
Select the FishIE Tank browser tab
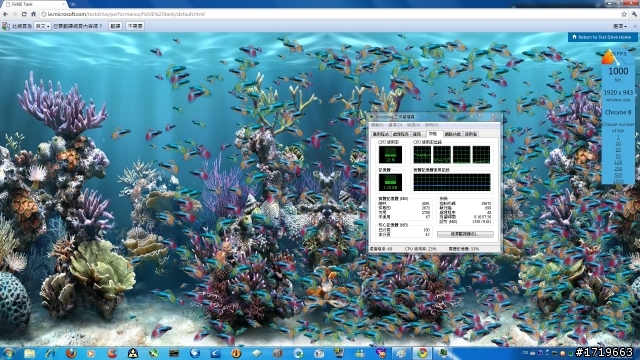pos(35,4)
